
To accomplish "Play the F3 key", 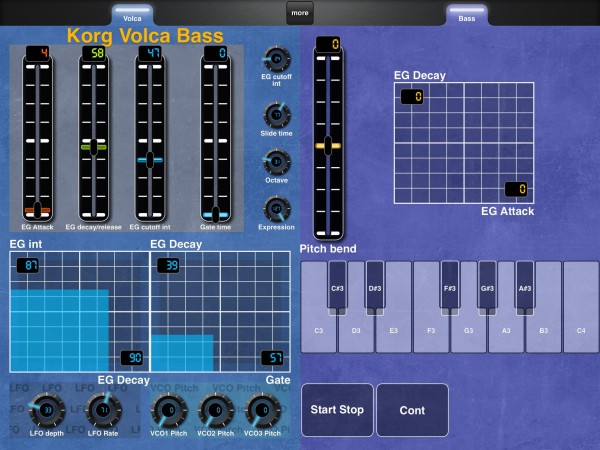I will pyautogui.click(x=431, y=331).
